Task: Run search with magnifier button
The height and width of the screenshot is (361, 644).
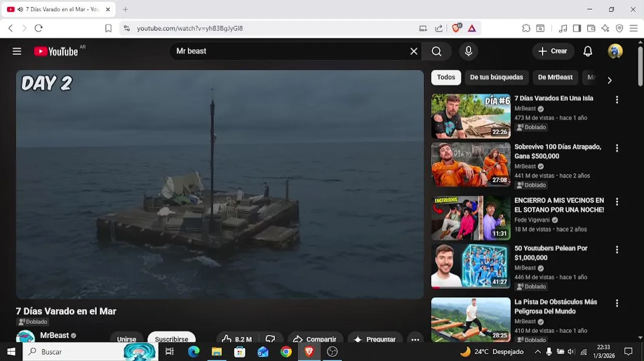Action: click(436, 51)
